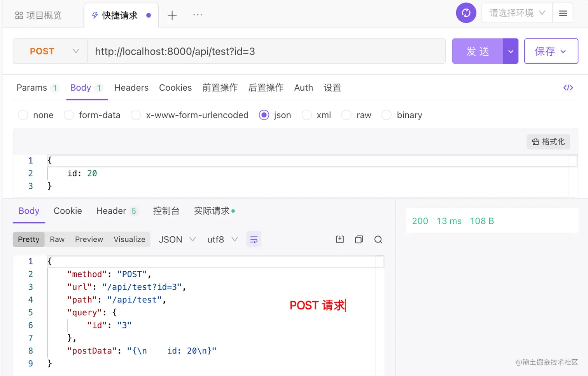588x376 pixels.
Task: Toggle line wrap in the response viewer
Action: [x=254, y=239]
